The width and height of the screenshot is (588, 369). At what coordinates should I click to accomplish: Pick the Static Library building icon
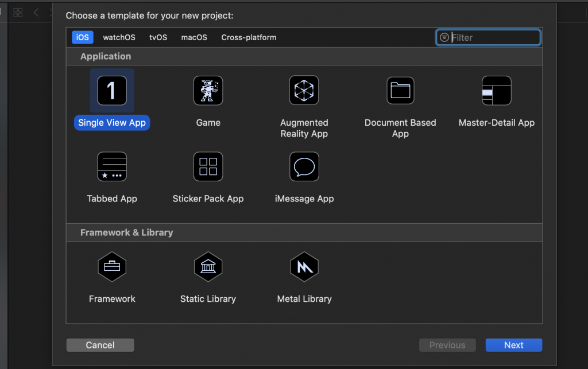[208, 267]
